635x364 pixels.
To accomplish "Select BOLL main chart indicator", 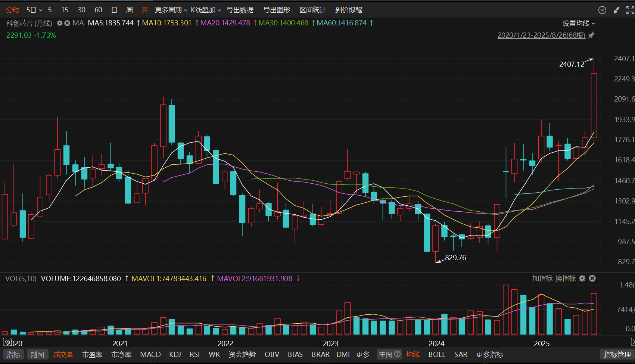I will 437,354.
